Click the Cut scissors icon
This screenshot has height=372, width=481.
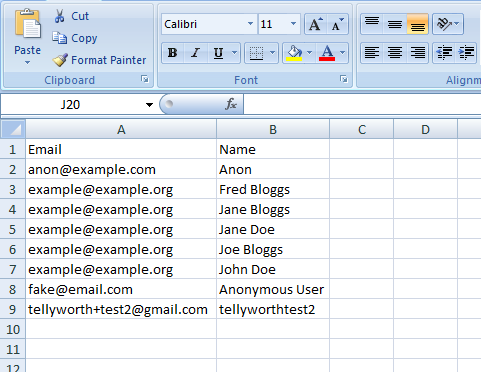[59, 16]
